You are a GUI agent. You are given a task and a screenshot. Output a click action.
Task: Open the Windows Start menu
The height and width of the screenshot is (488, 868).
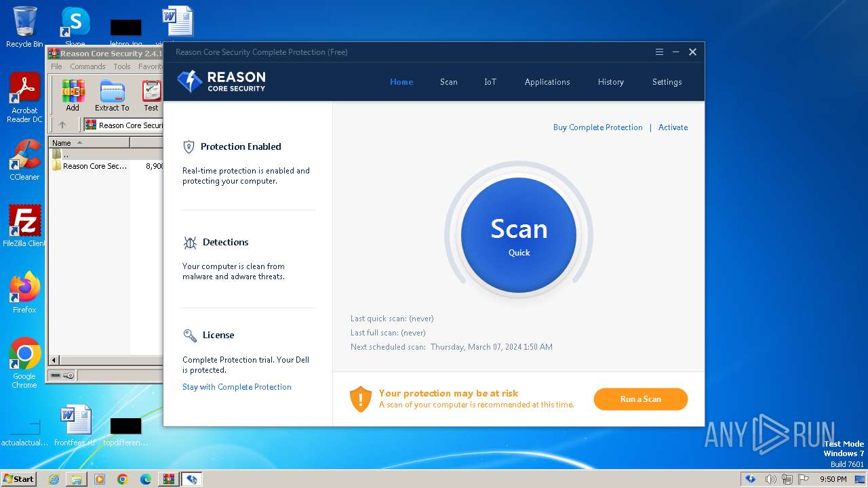coord(18,479)
